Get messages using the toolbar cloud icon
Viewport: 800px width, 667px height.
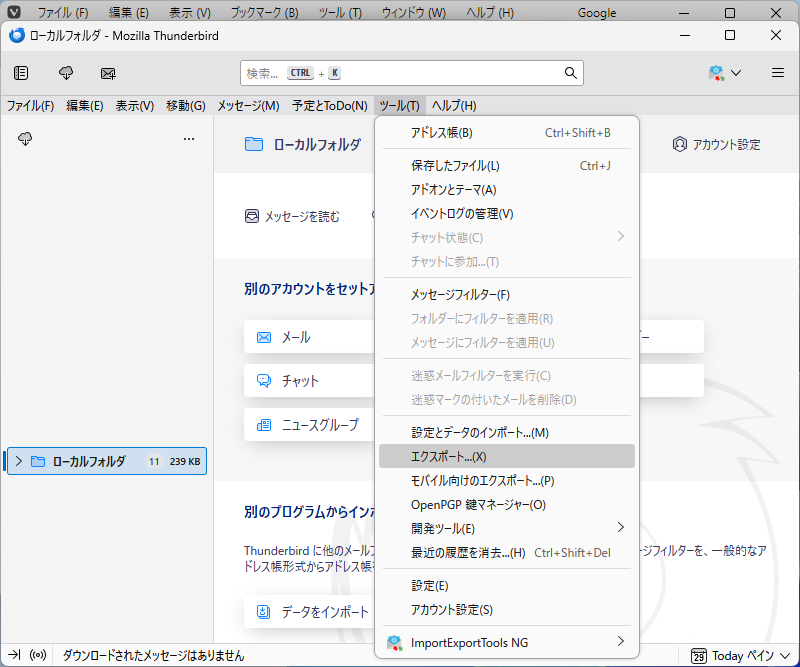(x=66, y=73)
